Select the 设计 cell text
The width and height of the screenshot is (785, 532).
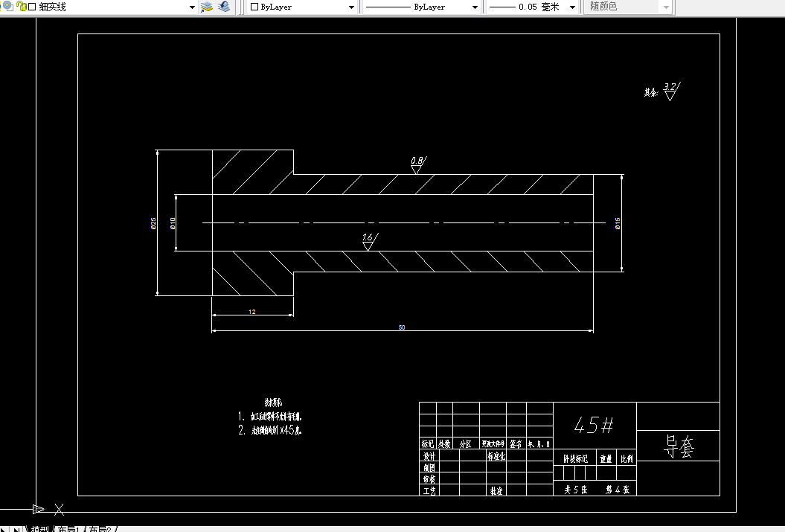tap(429, 456)
